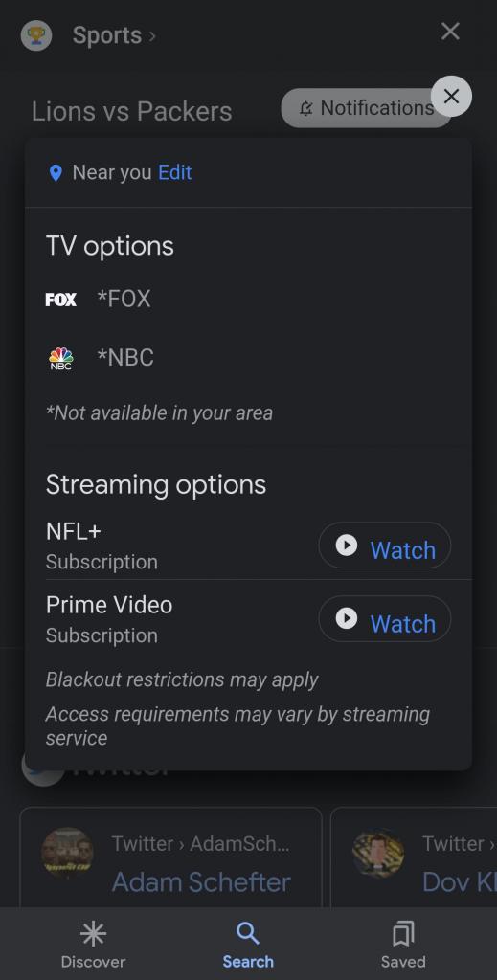Open the Saved tab
Viewport: 497px width, 980px height.
pyautogui.click(x=403, y=945)
